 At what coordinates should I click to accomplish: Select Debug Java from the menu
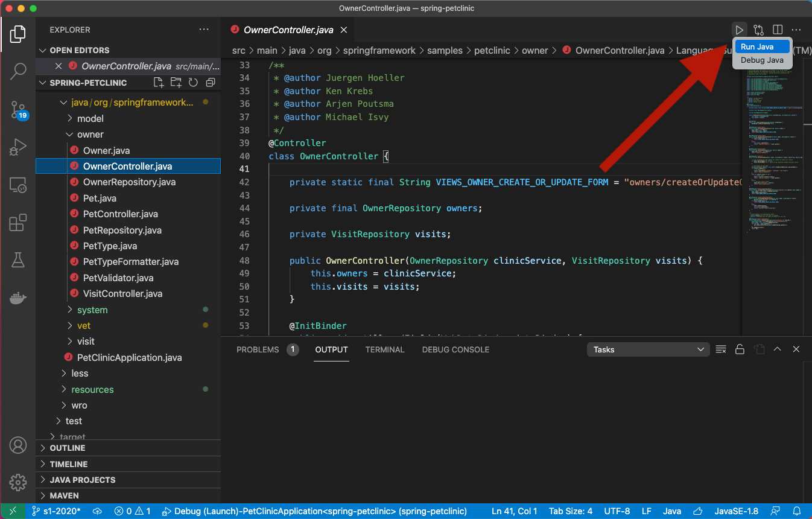(x=762, y=60)
